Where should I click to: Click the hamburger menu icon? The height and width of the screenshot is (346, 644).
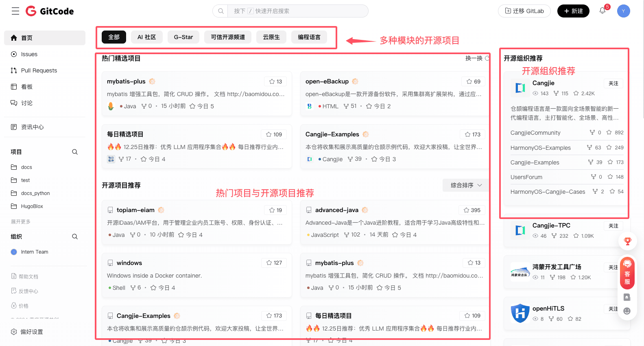click(x=15, y=11)
